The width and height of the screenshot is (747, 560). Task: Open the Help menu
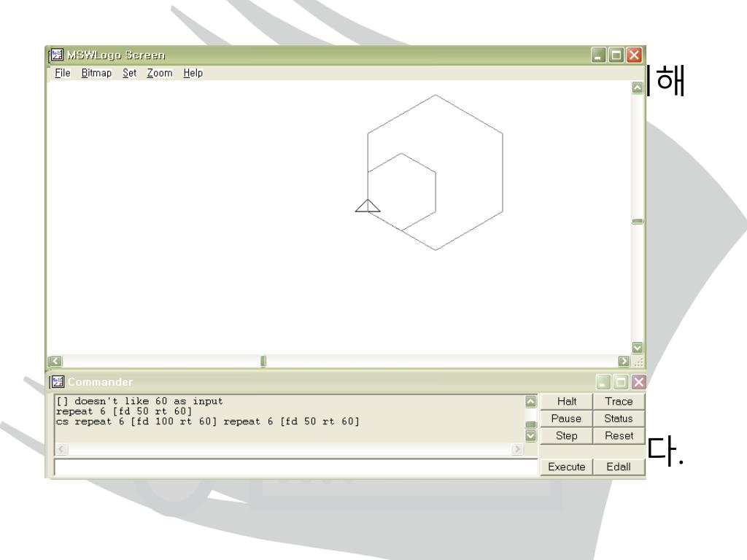[193, 73]
